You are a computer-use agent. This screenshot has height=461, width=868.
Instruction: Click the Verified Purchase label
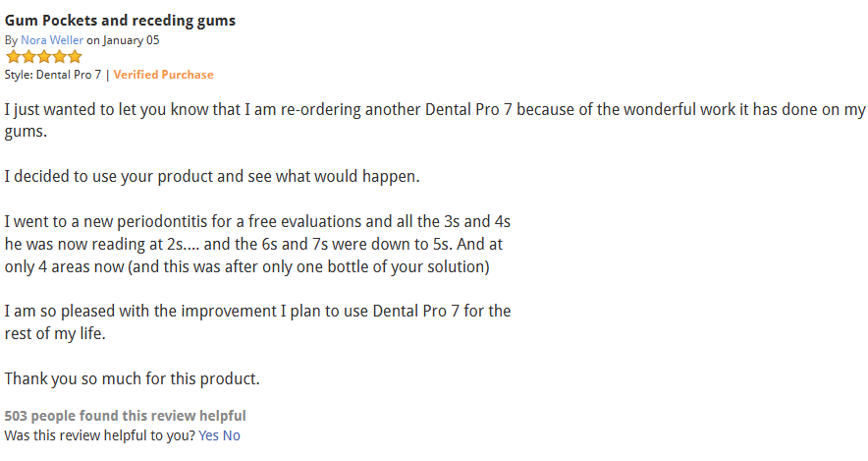163,75
